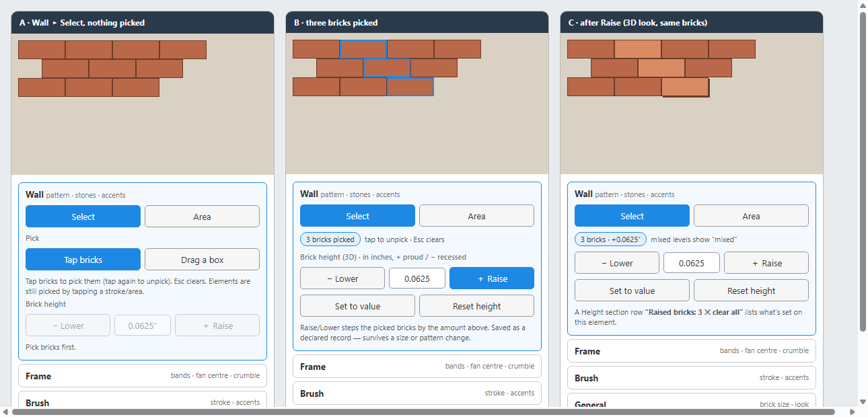Click the Lower button in panel C
Screen dimensions: 868x417
coord(617,263)
